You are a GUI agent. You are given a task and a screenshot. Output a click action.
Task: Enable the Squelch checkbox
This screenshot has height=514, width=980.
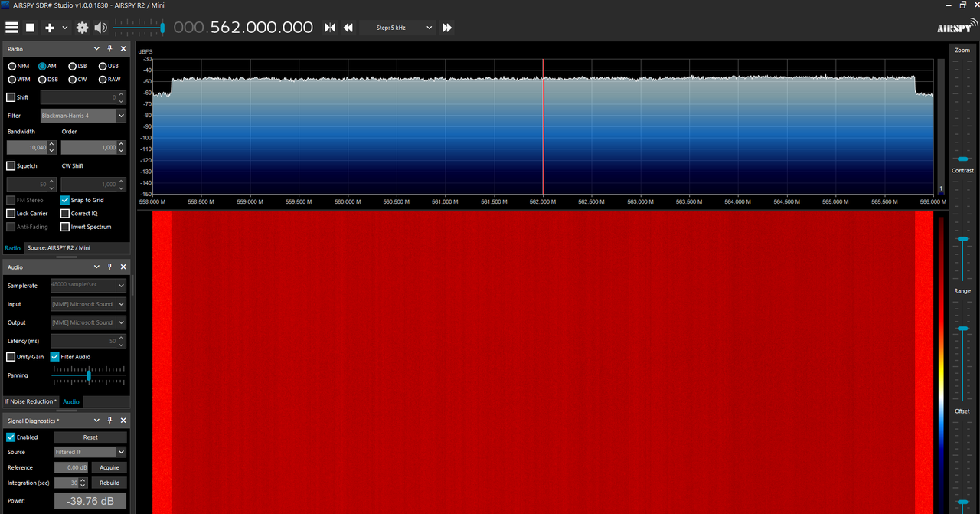11,165
